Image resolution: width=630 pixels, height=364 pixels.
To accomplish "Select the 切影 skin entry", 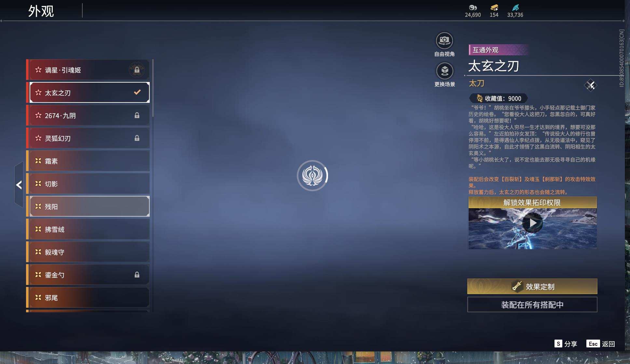I will pyautogui.click(x=88, y=184).
